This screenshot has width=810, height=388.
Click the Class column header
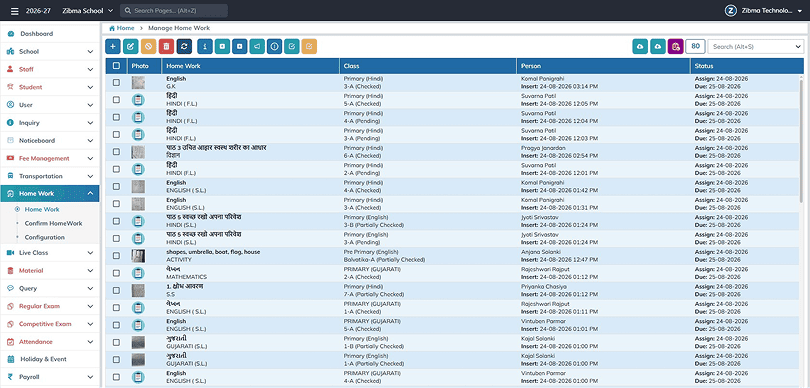(428, 66)
